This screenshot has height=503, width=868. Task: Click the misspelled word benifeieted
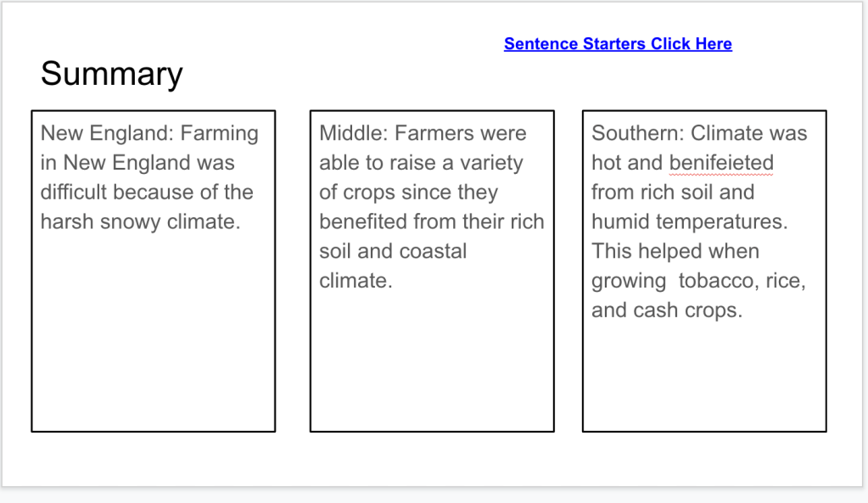[721, 163]
